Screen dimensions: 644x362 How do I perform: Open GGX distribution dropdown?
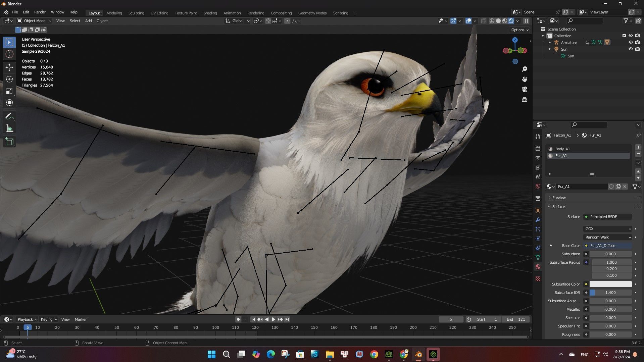tap(608, 229)
